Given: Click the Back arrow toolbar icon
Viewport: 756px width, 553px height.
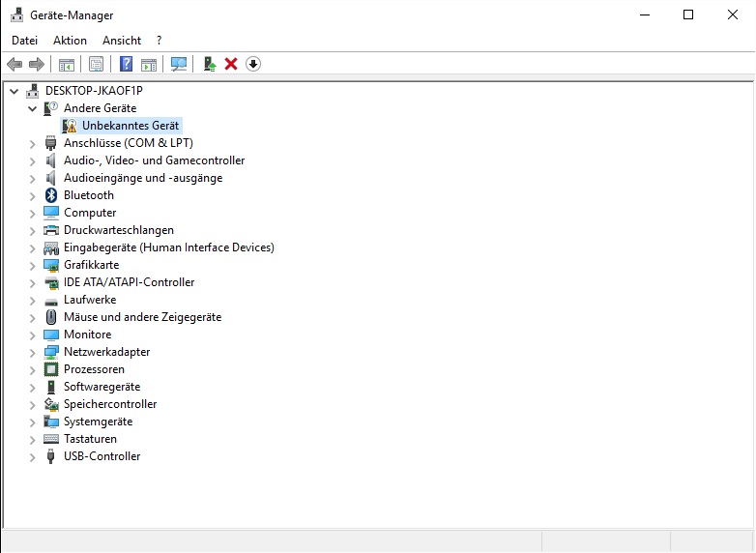Looking at the screenshot, I should pyautogui.click(x=15, y=64).
